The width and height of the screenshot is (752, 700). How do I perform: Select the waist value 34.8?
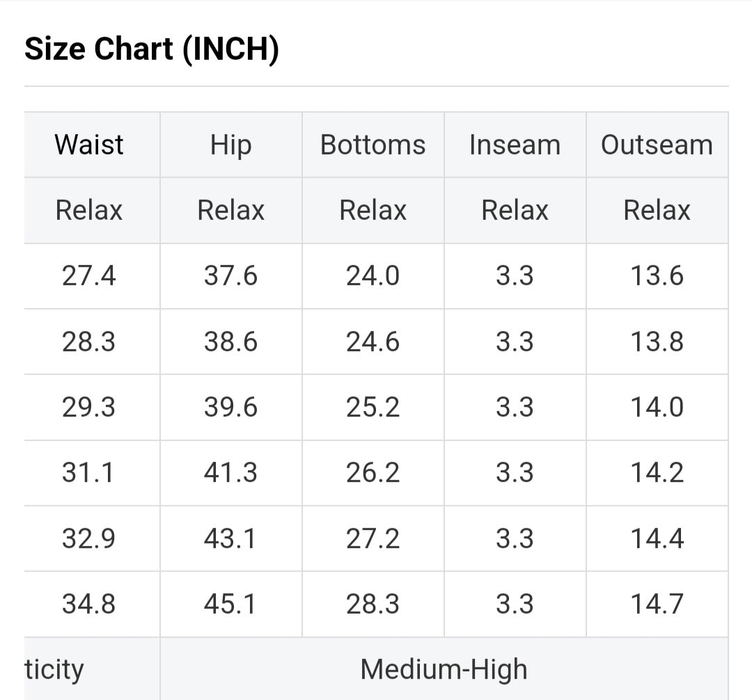pyautogui.click(x=89, y=604)
